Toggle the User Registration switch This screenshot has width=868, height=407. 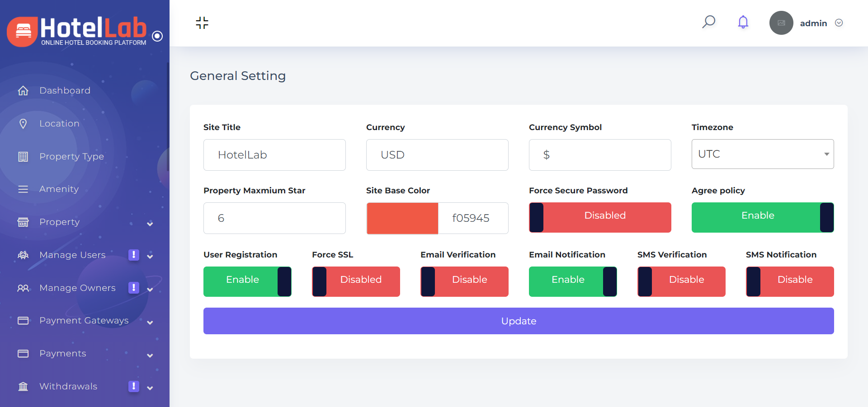click(247, 281)
